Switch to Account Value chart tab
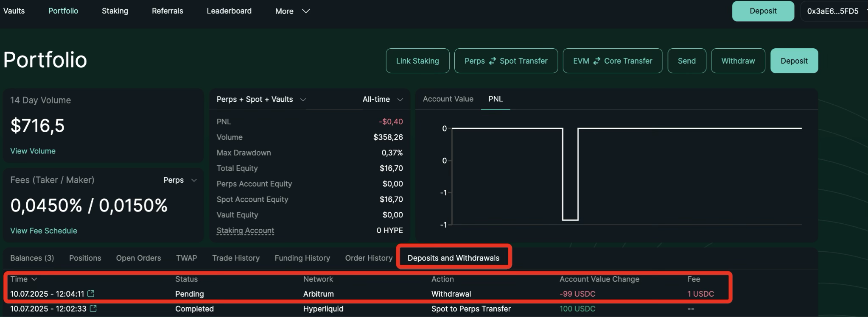 click(x=448, y=99)
